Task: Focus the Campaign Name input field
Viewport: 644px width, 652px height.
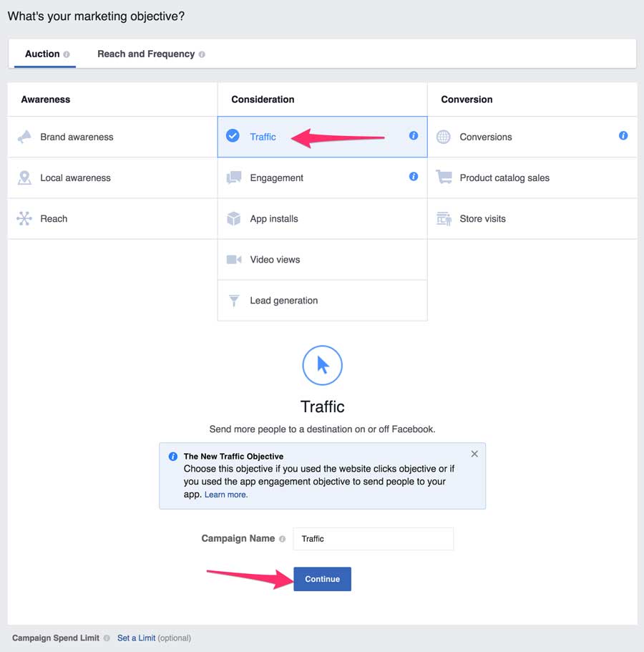Action: (x=374, y=539)
